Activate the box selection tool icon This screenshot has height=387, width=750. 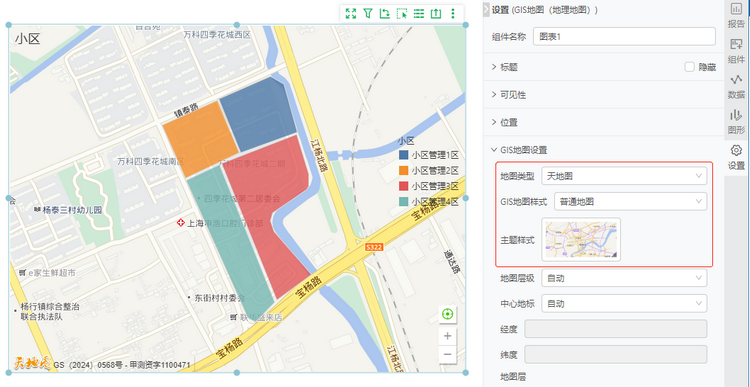(402, 13)
